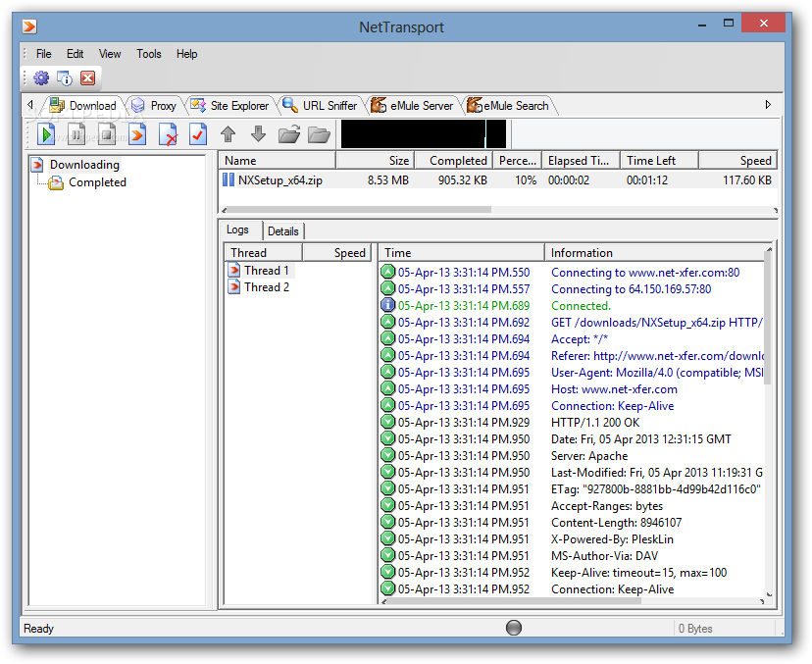Click the open folder with arrow icon
The width and height of the screenshot is (812, 664).
[x=289, y=134]
